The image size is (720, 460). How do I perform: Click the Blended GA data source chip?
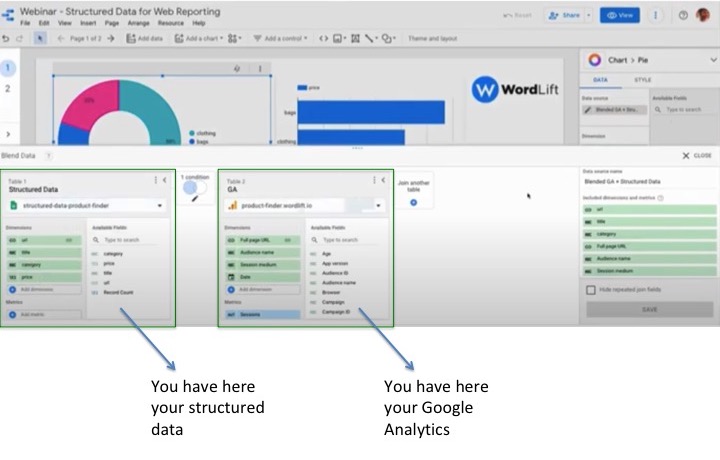click(614, 110)
